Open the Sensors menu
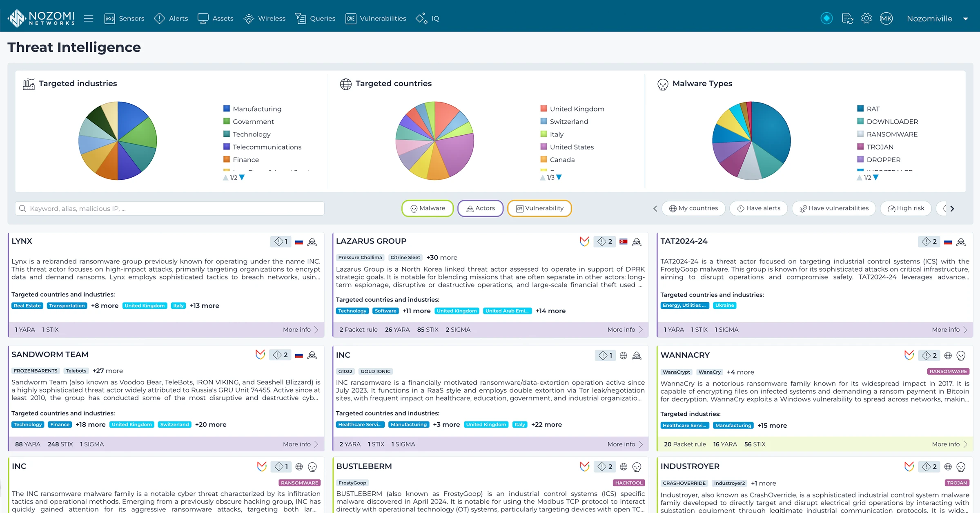980x513 pixels. coord(125,18)
